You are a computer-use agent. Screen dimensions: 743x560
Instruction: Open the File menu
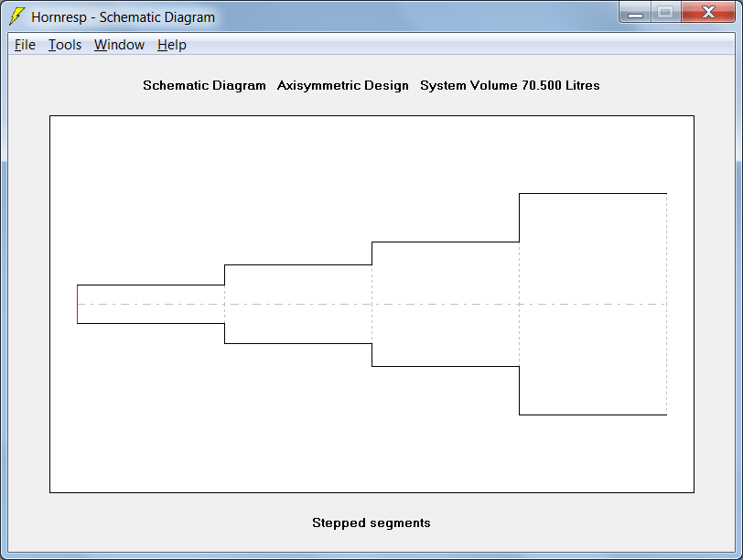tap(25, 45)
